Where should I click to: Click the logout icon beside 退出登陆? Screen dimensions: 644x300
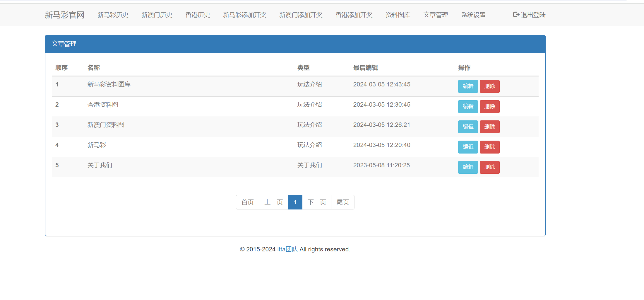(x=516, y=15)
